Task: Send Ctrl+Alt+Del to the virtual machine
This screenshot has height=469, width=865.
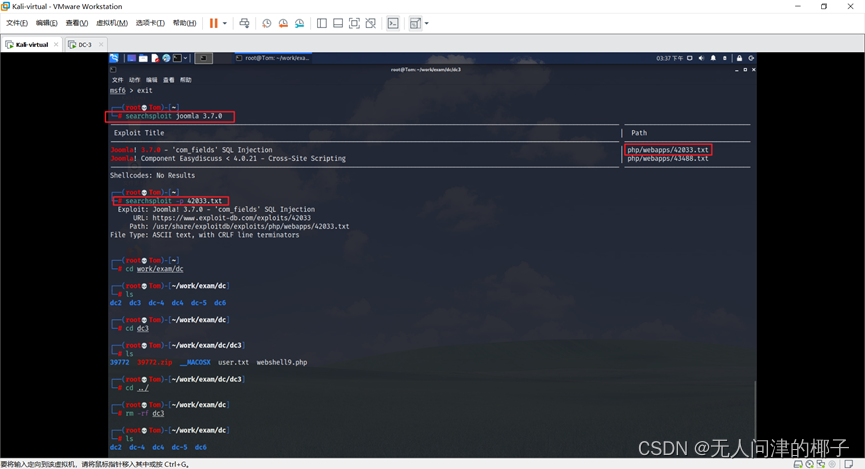Action: 244,23
